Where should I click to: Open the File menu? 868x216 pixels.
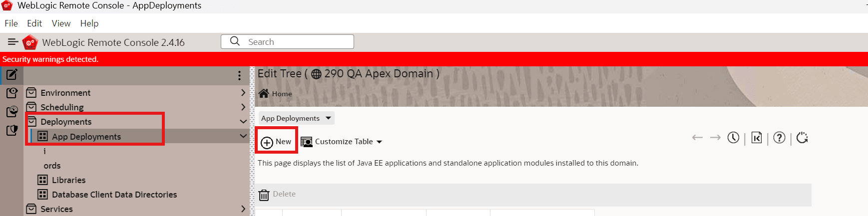pyautogui.click(x=11, y=23)
